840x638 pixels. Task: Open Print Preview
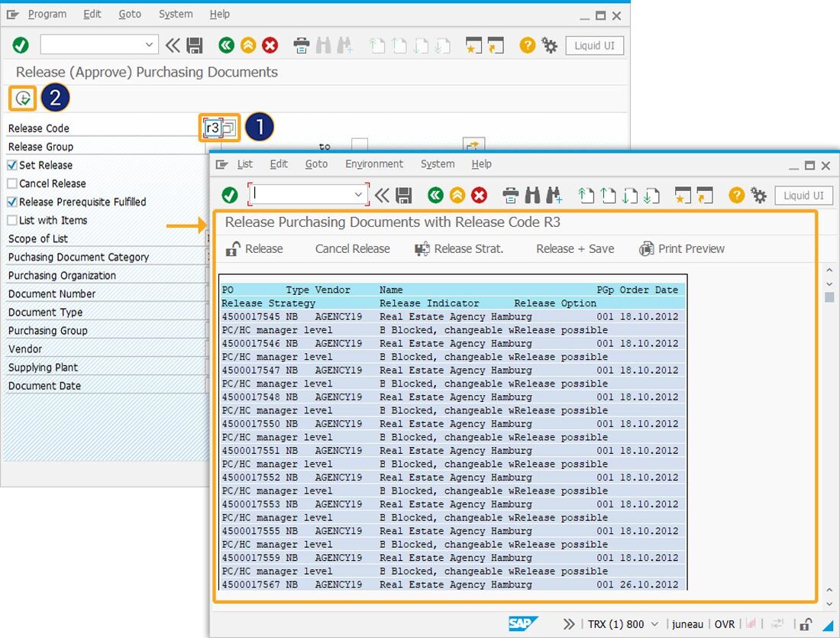[x=681, y=249]
